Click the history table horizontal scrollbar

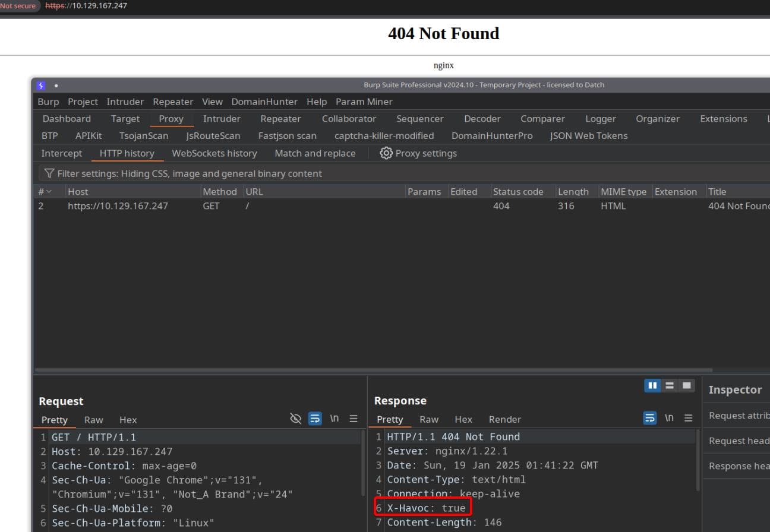point(373,370)
